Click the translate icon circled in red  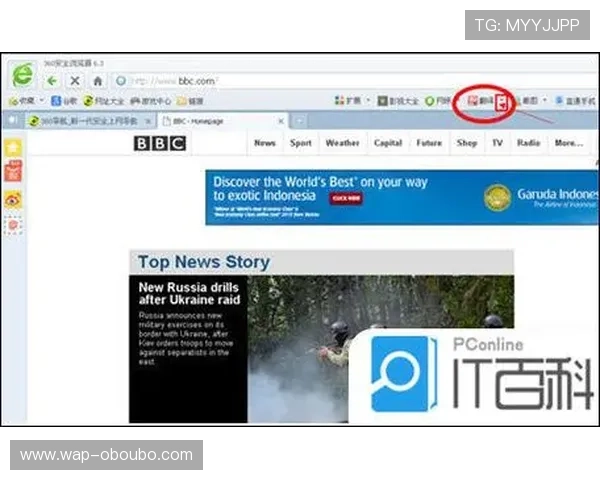click(477, 101)
